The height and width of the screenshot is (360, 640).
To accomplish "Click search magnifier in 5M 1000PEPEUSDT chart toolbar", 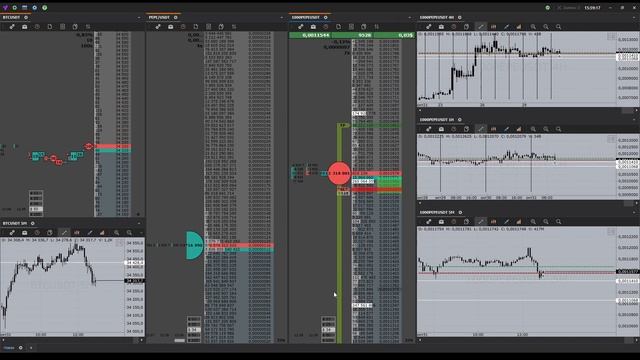I will (x=558, y=222).
